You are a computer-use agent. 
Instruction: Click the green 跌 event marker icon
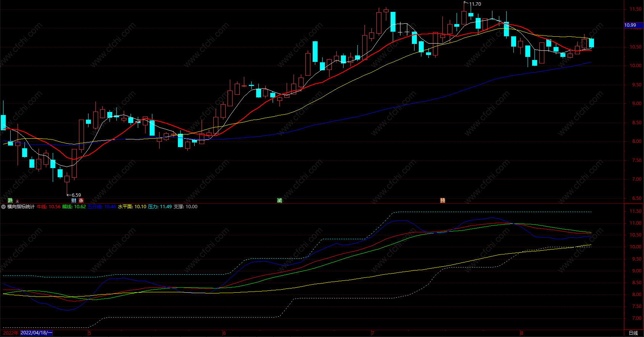coord(10,200)
